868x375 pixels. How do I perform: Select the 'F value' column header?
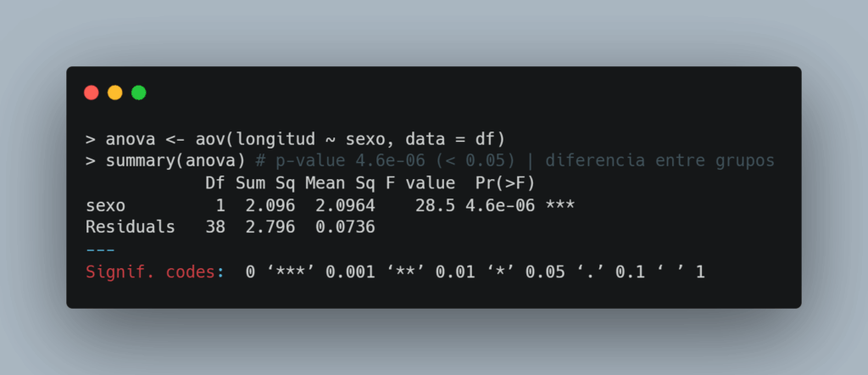(x=420, y=183)
